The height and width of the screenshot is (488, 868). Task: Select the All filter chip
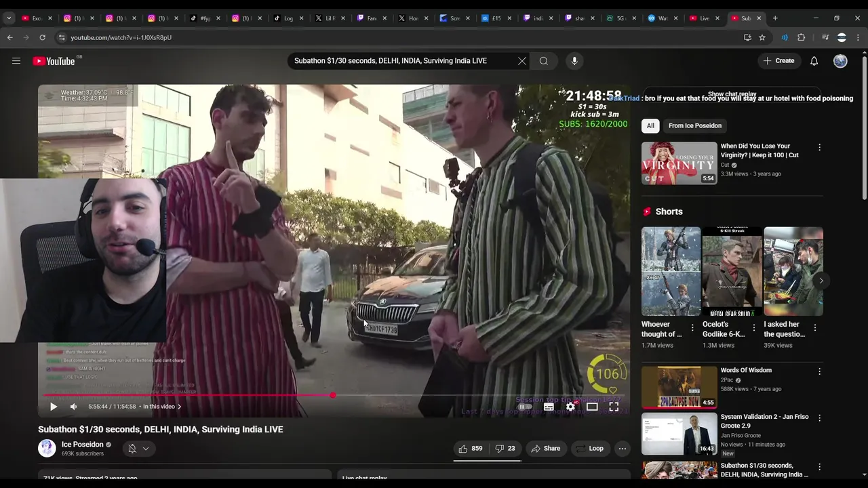650,125
